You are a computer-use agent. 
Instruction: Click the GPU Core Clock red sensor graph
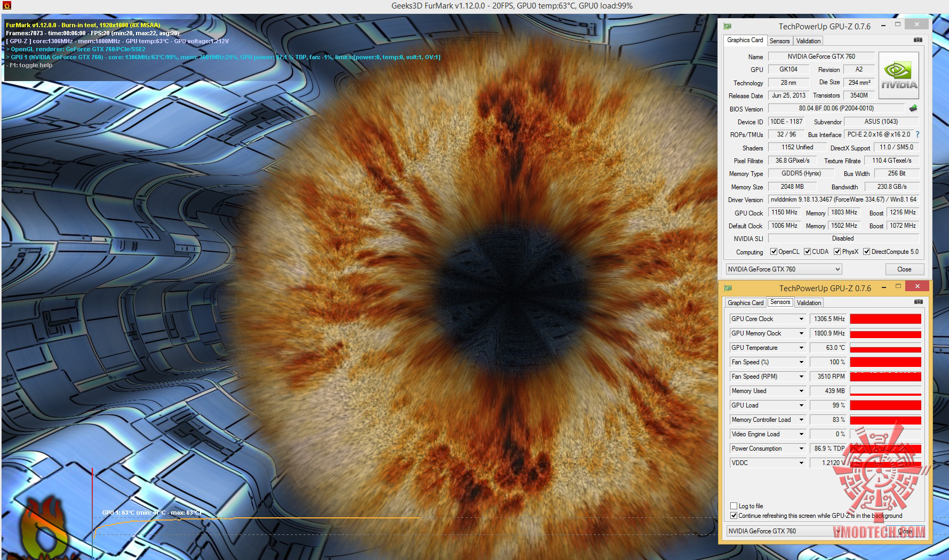[x=886, y=319]
